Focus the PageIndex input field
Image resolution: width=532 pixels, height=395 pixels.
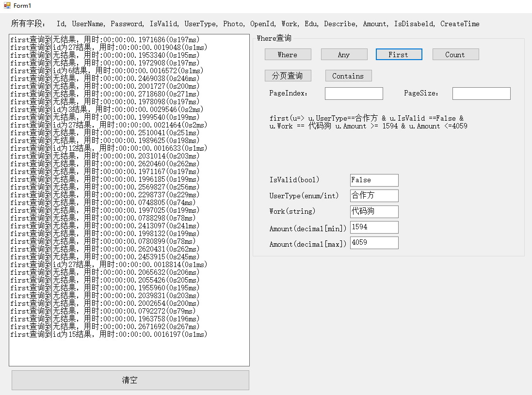point(354,93)
